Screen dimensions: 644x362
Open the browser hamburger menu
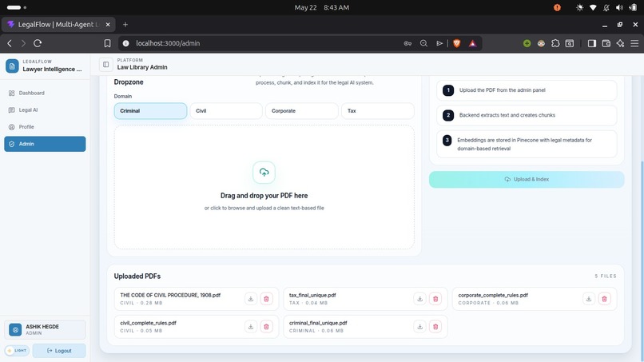(634, 43)
